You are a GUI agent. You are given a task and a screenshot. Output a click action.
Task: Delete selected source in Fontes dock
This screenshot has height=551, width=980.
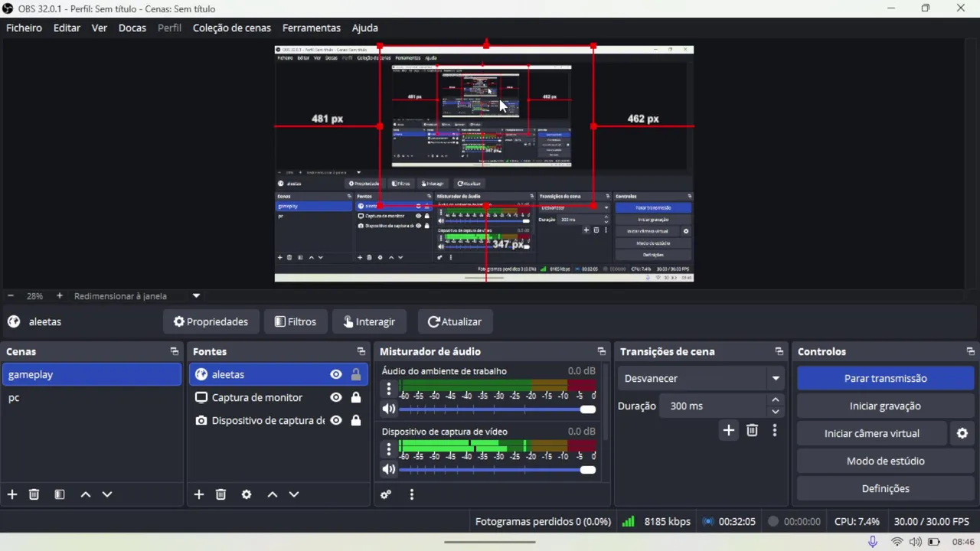click(x=220, y=494)
